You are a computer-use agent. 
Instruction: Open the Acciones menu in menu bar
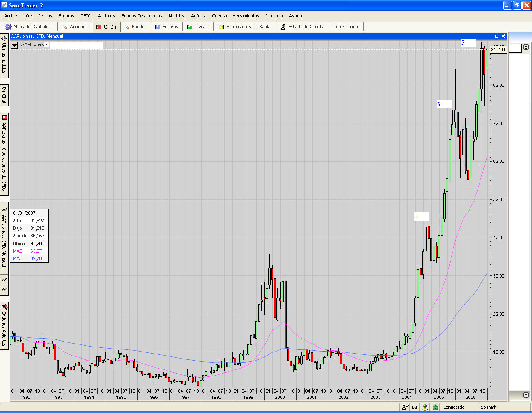coord(106,16)
